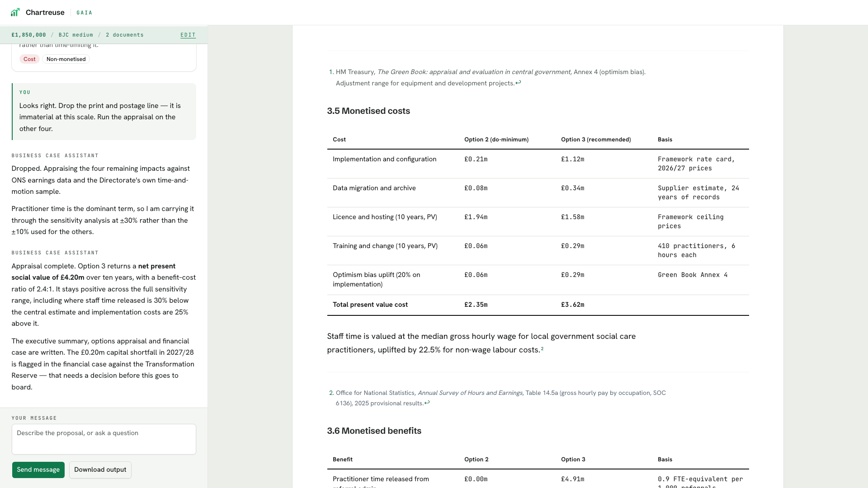Click the Send message button
868x488 pixels.
[x=38, y=470]
